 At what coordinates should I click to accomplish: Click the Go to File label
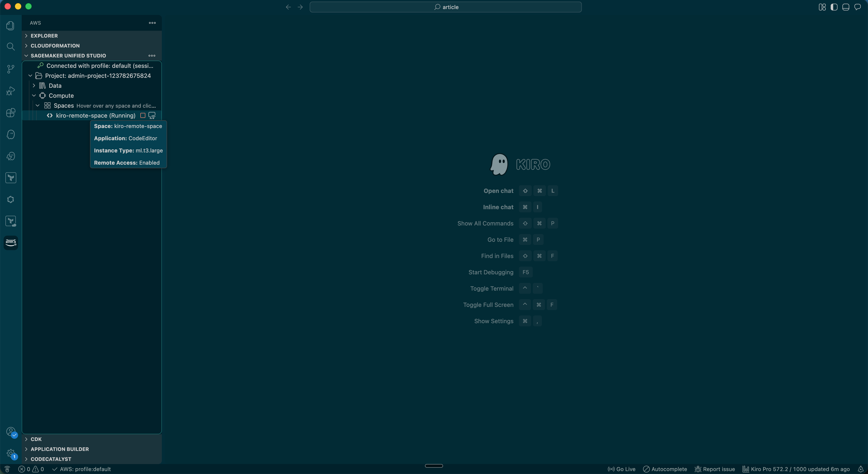point(500,240)
